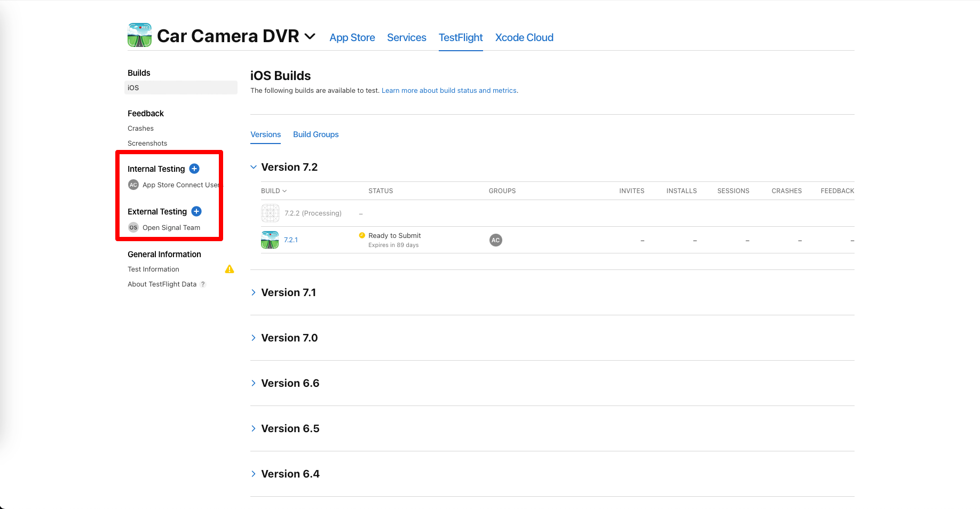This screenshot has width=980, height=509.
Task: Click the AC group badge for build 7.2.1
Action: pos(496,240)
